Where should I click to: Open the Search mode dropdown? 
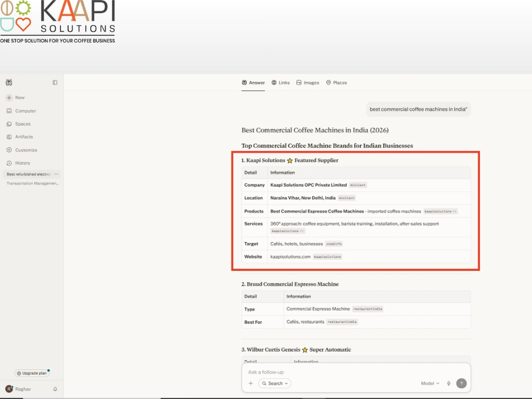[275, 384]
